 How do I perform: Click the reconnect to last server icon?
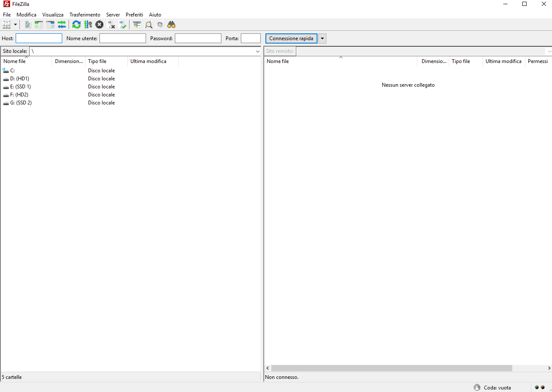[123, 25]
